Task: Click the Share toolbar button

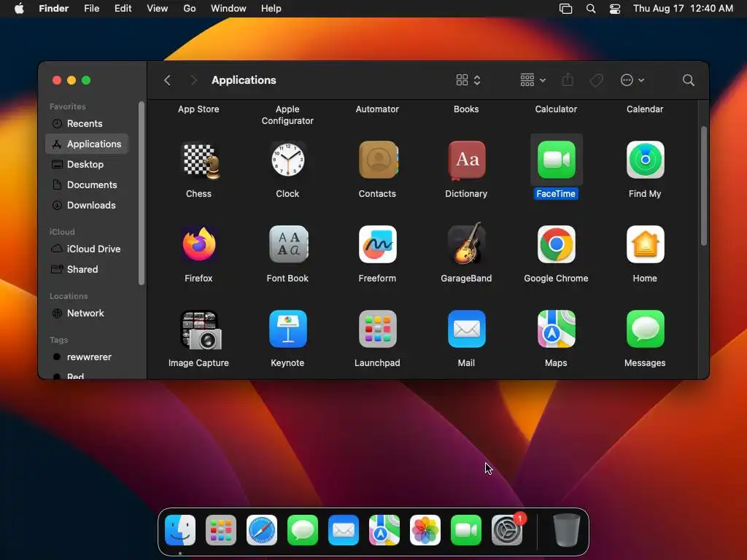Action: coord(568,80)
